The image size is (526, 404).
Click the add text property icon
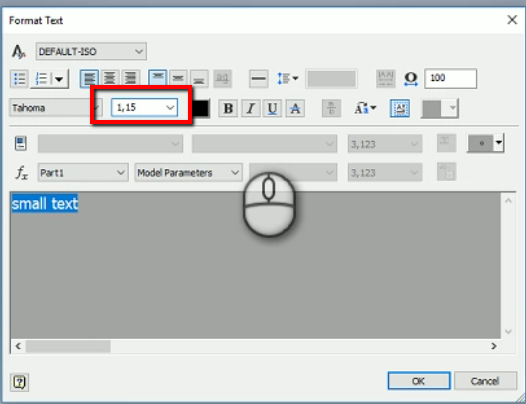coord(446,143)
